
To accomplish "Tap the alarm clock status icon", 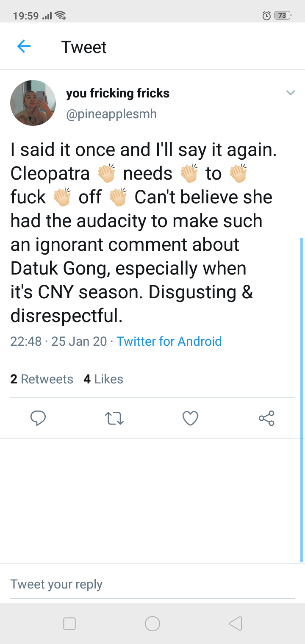I will click(x=266, y=16).
